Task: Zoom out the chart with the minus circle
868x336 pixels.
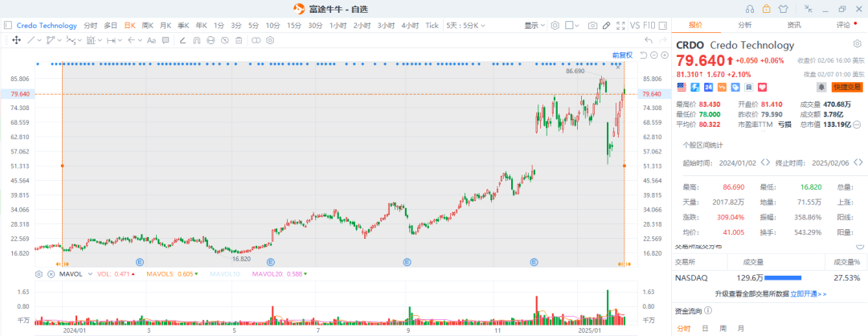Action: [x=653, y=55]
